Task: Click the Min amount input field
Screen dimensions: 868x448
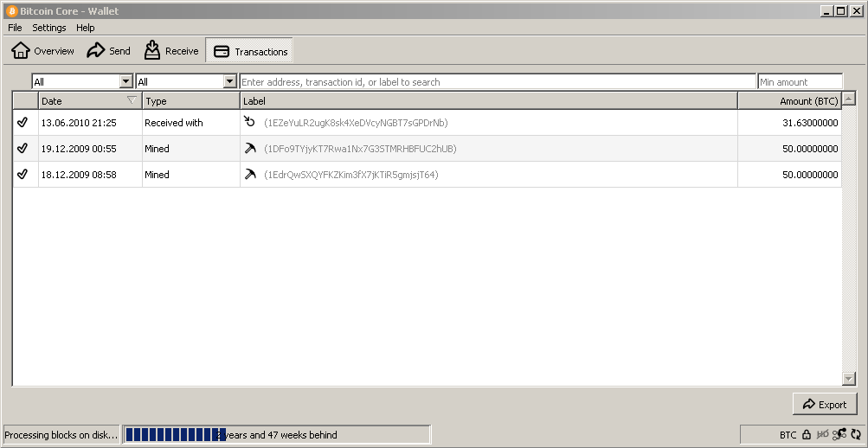Action: [x=800, y=82]
